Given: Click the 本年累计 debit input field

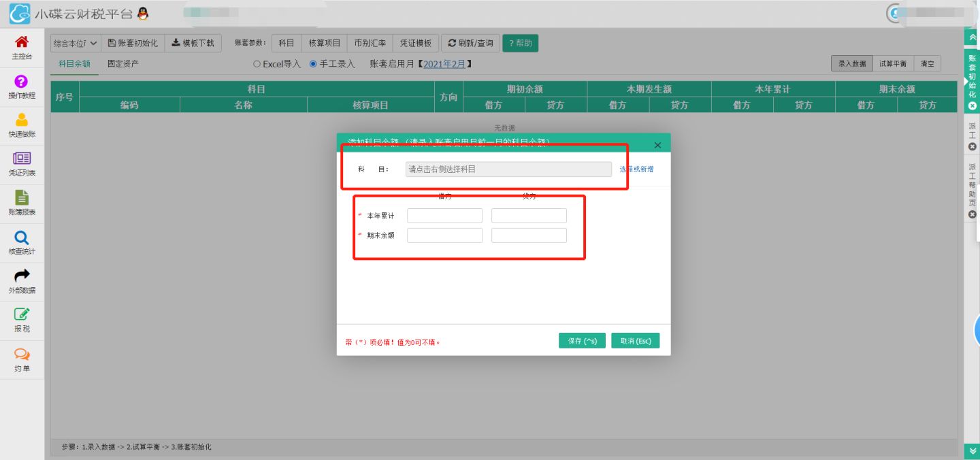Looking at the screenshot, I should 444,215.
